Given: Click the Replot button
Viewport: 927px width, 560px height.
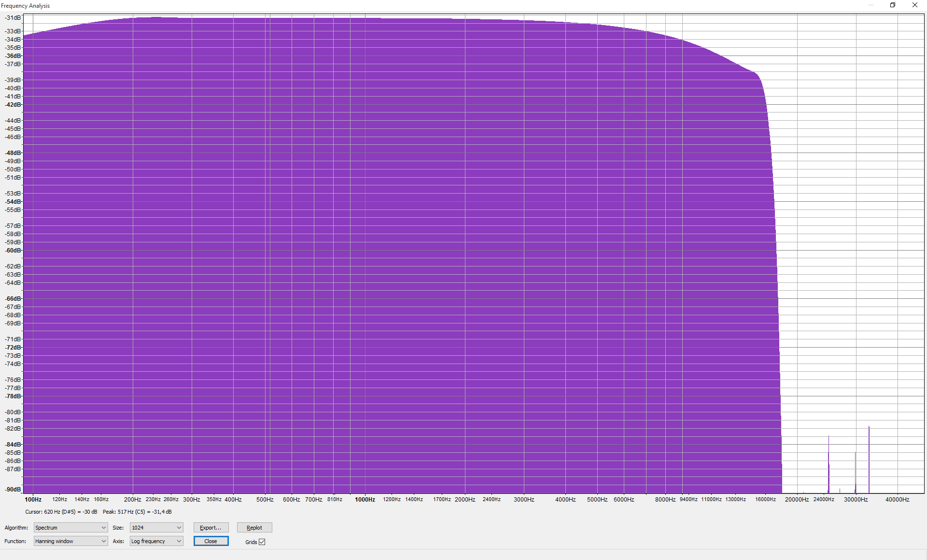Looking at the screenshot, I should [254, 528].
